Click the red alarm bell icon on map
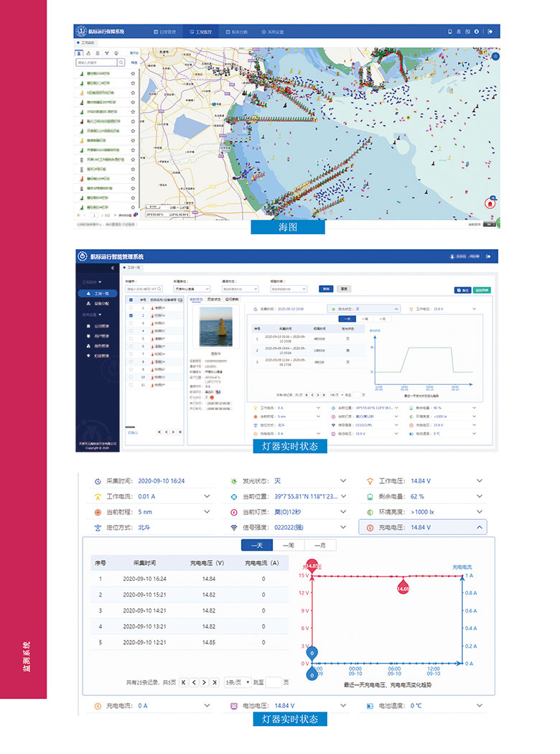This screenshot has height=754, width=560. 491,203
